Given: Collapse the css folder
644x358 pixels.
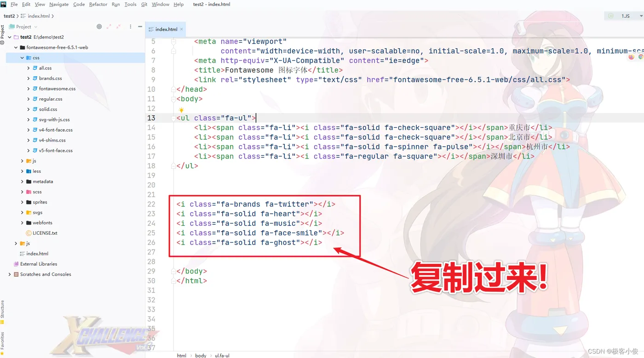Looking at the screenshot, I should click(x=22, y=58).
